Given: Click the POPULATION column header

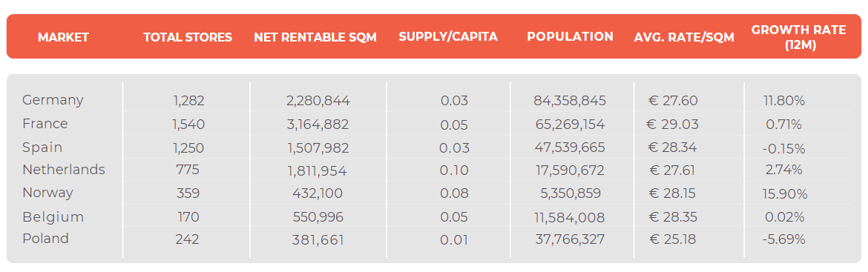Looking at the screenshot, I should click(x=571, y=37).
